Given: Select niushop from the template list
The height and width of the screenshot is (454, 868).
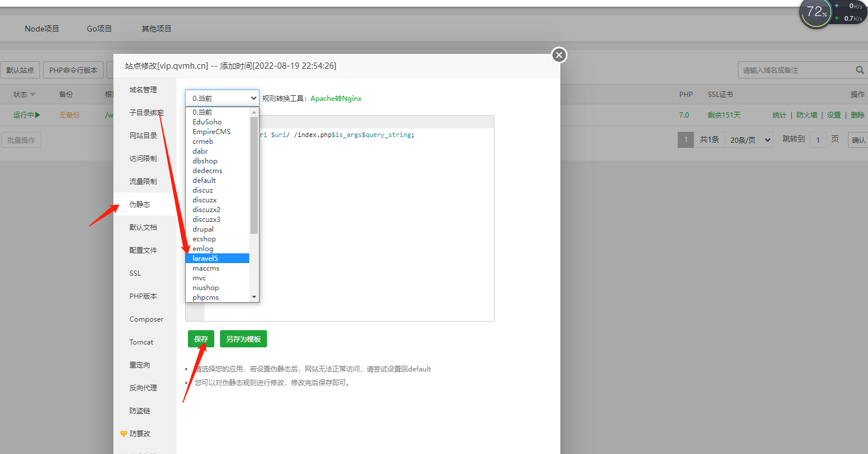Looking at the screenshot, I should coord(217,288).
